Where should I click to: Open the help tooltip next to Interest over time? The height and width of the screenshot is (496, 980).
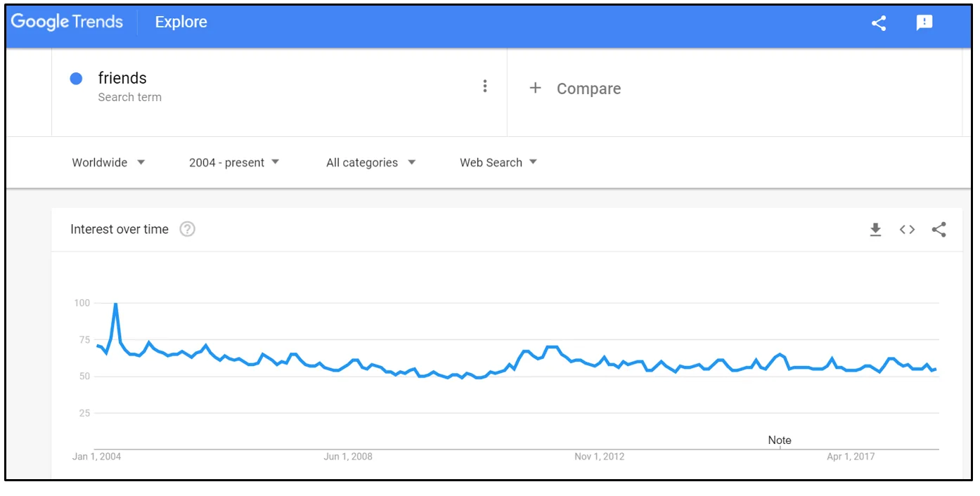tap(187, 229)
